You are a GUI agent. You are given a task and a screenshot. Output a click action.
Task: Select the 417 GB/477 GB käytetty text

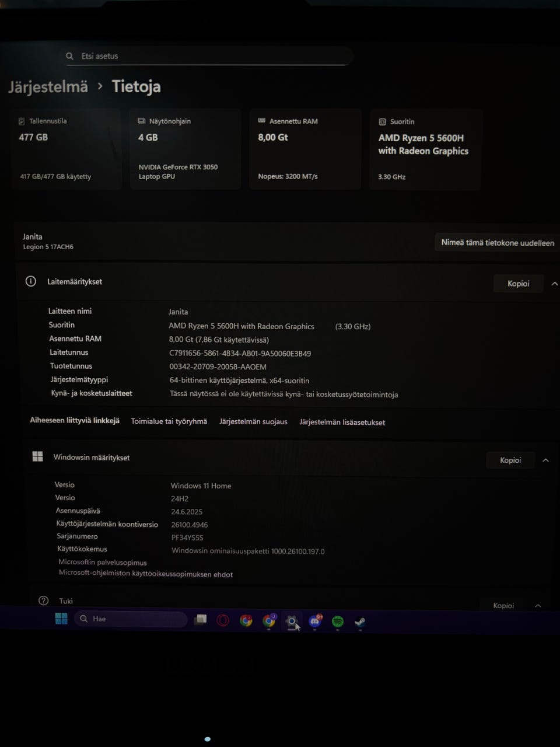click(x=55, y=176)
